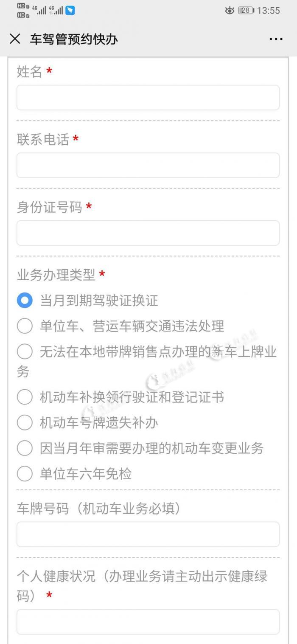297x644 pixels.
Task: Select 单位车六年免检 radio button
Action: (25, 473)
